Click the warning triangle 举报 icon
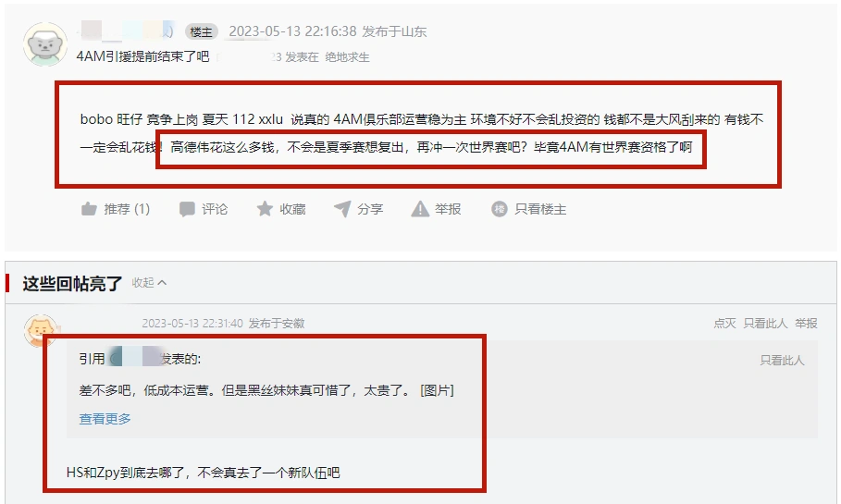This screenshot has height=504, width=841. (420, 209)
